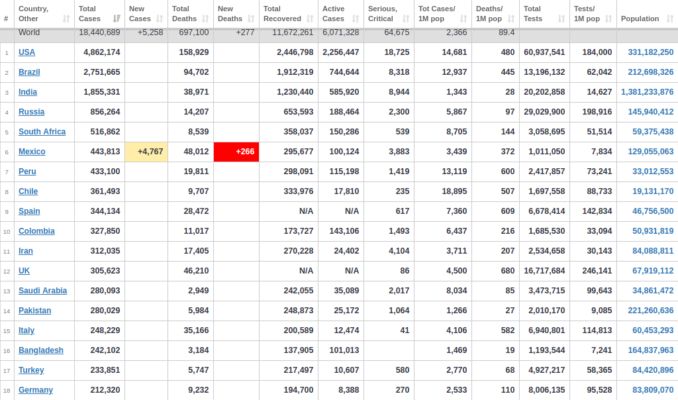Open the USA country link
The image size is (678, 400).
(27, 52)
